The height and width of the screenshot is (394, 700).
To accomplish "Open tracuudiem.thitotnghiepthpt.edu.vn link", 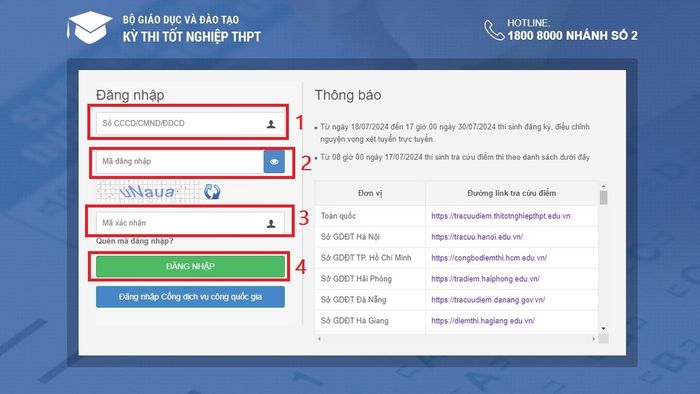I will [x=500, y=216].
